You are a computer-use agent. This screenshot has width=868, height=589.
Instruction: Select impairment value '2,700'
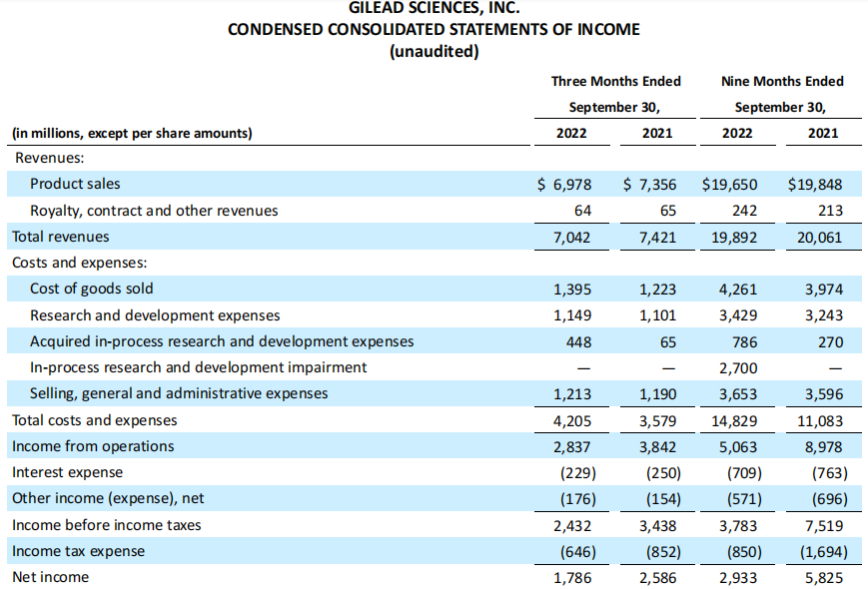(738, 368)
